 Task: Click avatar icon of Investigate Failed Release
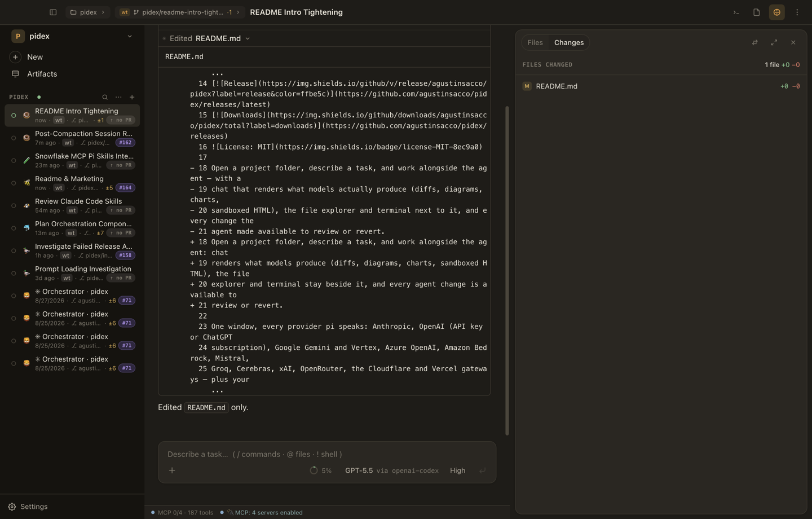(x=27, y=250)
